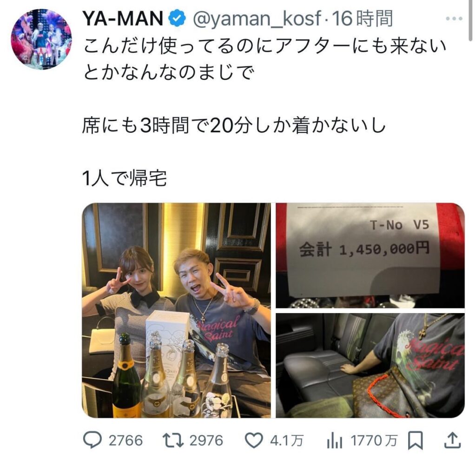This screenshot has height=466, width=476.
Task: Open the reply comment icon
Action: 93,440
